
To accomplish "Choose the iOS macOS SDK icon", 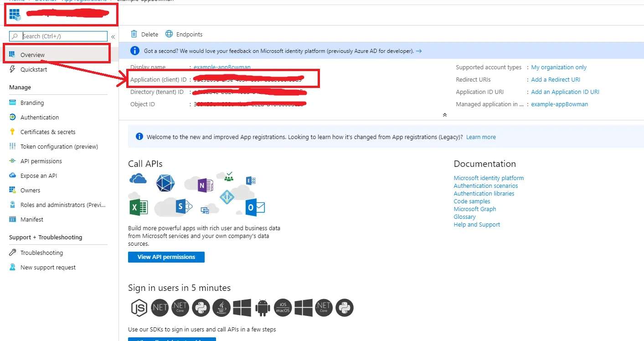I will point(283,308).
